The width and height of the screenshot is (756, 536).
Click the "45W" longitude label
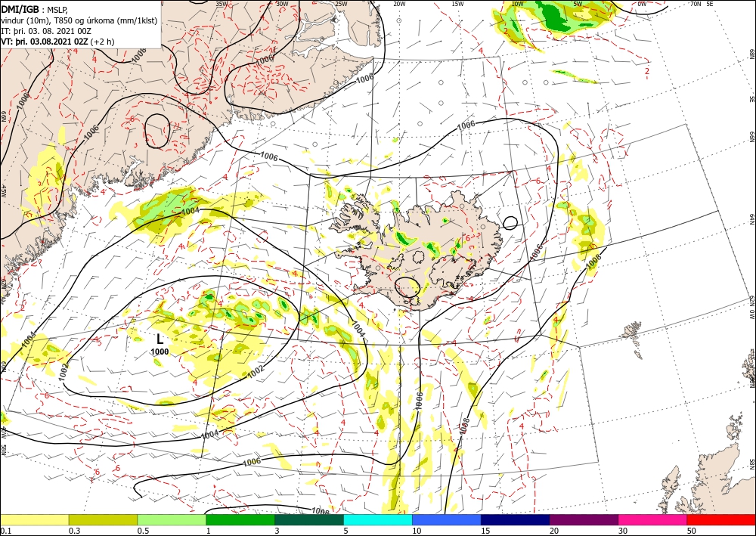pyautogui.click(x=4, y=191)
